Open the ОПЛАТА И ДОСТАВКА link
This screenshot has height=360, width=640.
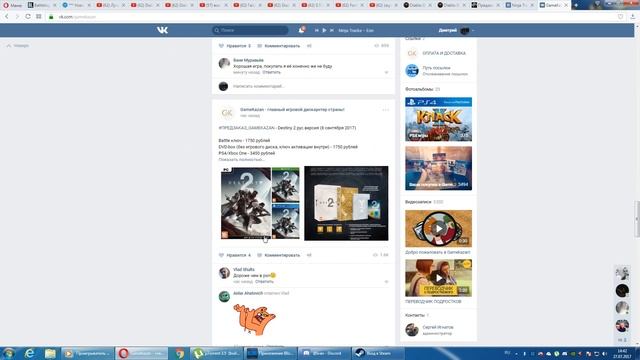[444, 53]
